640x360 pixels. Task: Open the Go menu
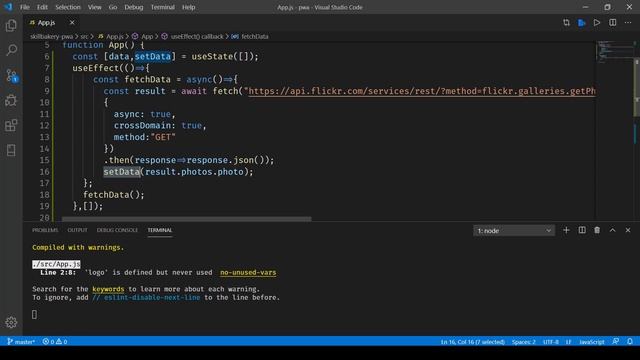click(113, 7)
